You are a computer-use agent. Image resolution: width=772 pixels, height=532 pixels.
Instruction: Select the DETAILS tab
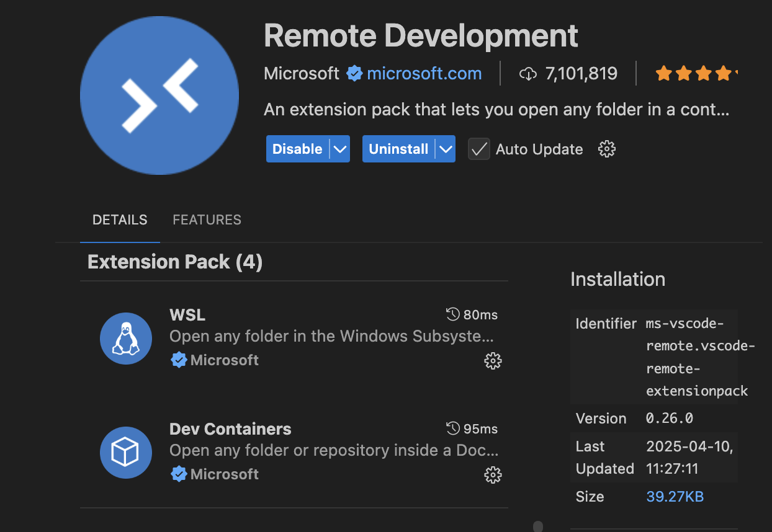(120, 220)
